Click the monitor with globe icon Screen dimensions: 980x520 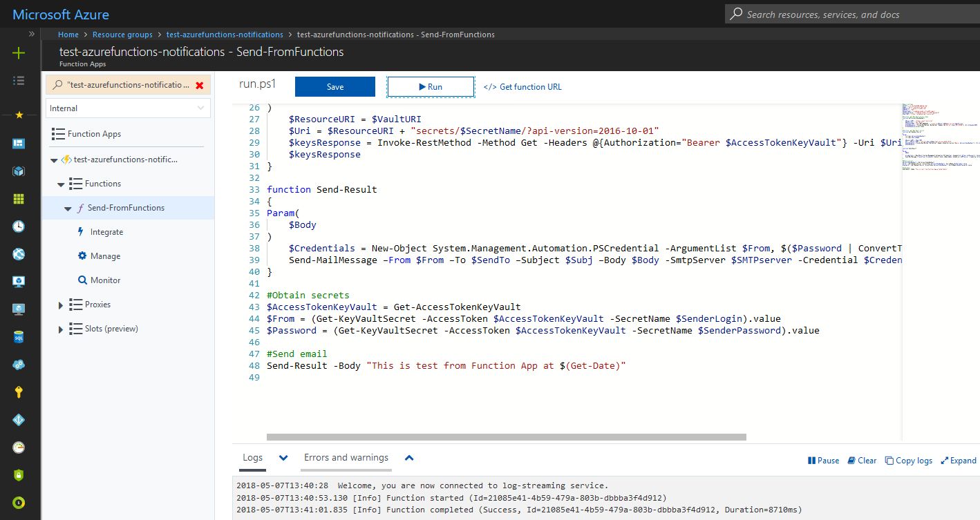pos(19,309)
